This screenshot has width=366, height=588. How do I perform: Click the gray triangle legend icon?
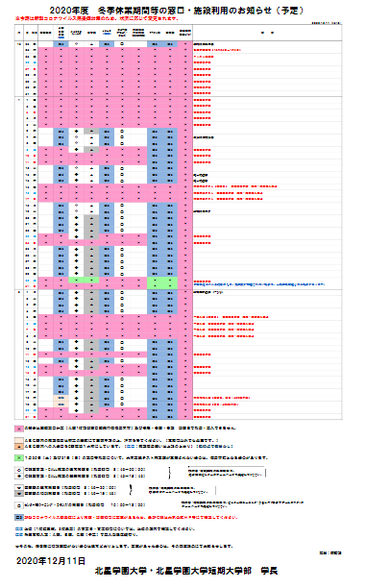point(19,494)
